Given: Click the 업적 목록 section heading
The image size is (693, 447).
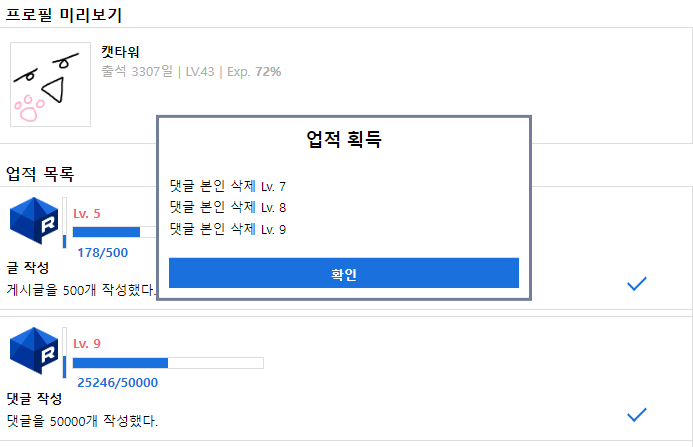Looking at the screenshot, I should click(x=40, y=174).
